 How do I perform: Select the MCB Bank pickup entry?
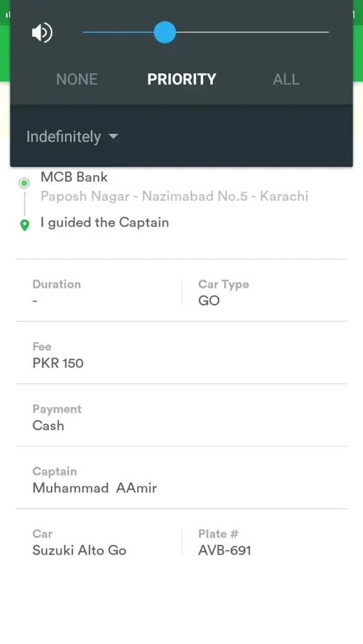coord(74,177)
